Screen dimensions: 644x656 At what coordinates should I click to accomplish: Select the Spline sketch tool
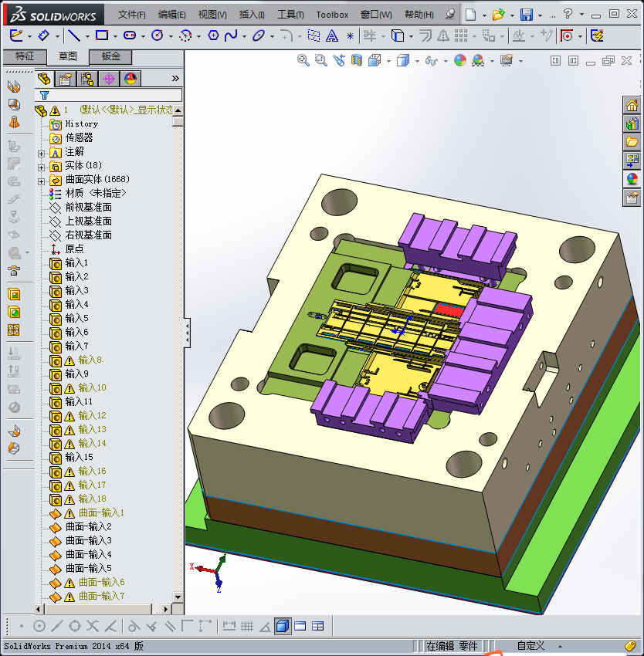(231, 36)
